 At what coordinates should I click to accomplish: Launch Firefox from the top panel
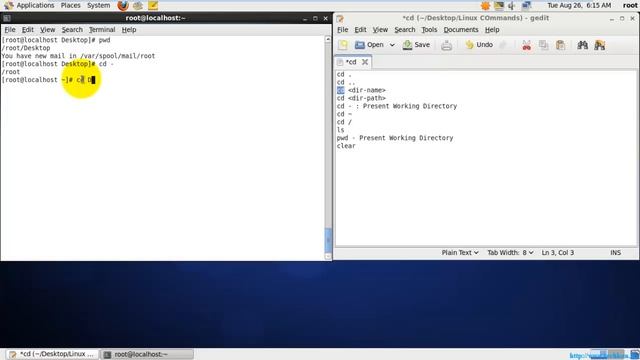(123, 5)
